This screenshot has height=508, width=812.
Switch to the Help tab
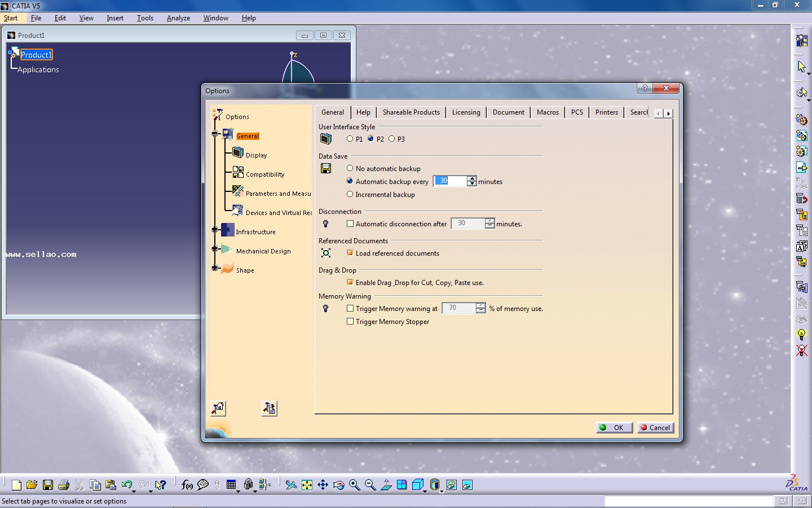(x=363, y=112)
